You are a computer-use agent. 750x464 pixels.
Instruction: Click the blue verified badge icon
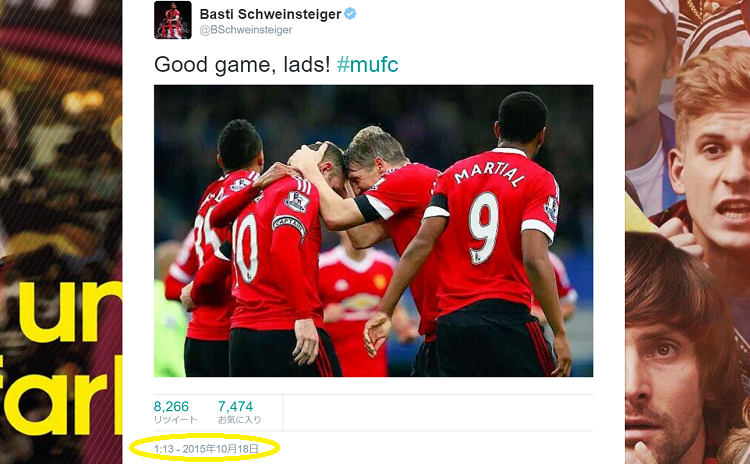pos(351,14)
